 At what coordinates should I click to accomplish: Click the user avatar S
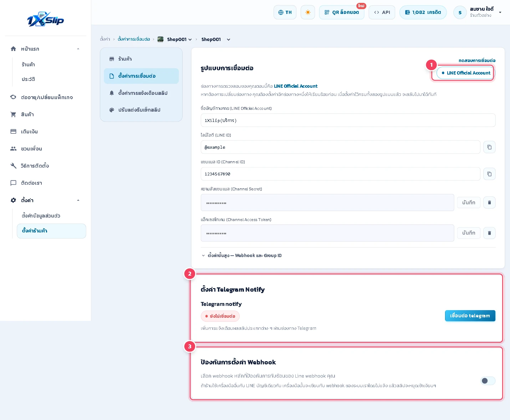tap(460, 12)
